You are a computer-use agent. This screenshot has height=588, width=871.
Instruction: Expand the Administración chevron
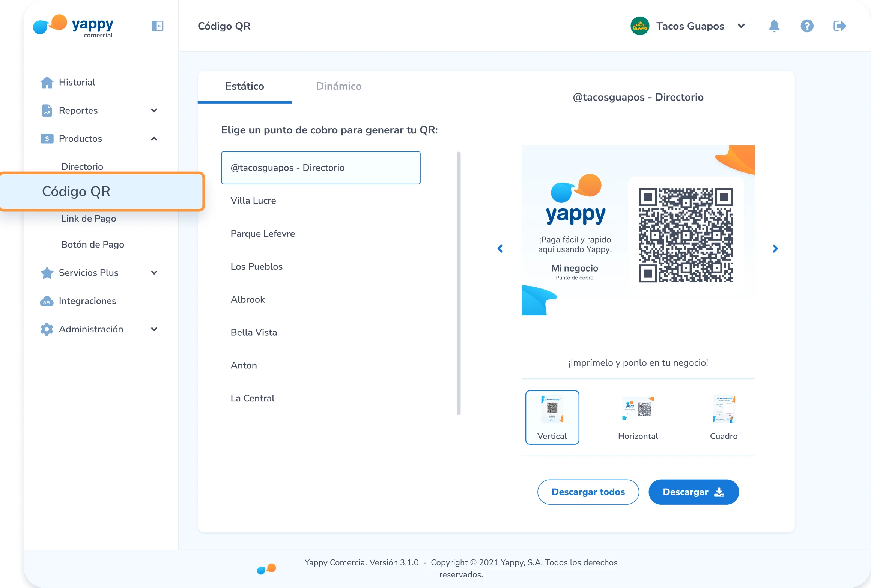click(154, 329)
